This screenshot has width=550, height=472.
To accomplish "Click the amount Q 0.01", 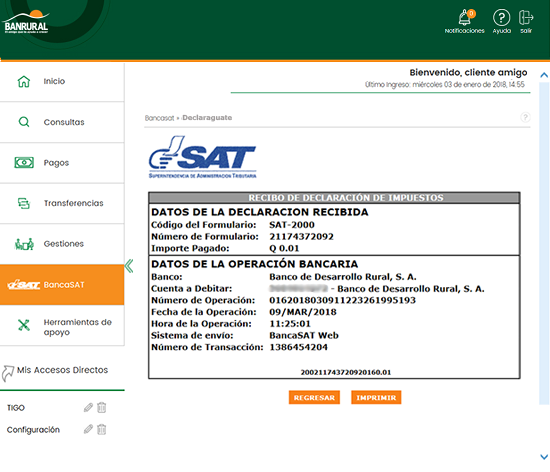I will (x=284, y=248).
